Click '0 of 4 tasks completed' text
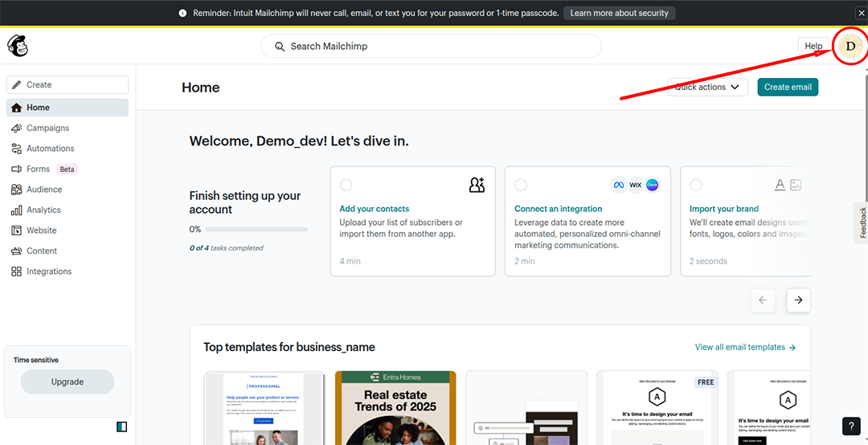Image resolution: width=868 pixels, height=445 pixels. 227,248
